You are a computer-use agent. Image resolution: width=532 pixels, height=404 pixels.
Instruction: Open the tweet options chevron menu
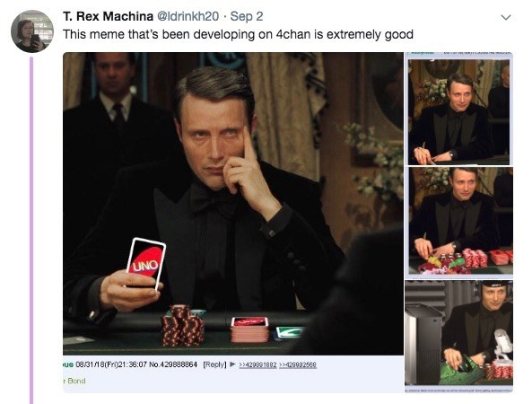click(506, 17)
